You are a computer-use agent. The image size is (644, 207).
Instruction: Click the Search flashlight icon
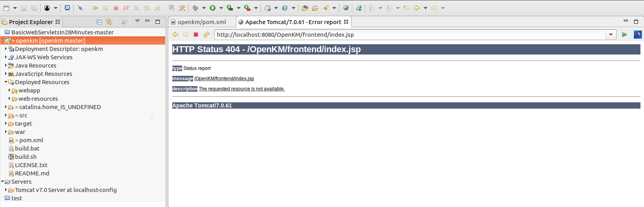[325, 8]
